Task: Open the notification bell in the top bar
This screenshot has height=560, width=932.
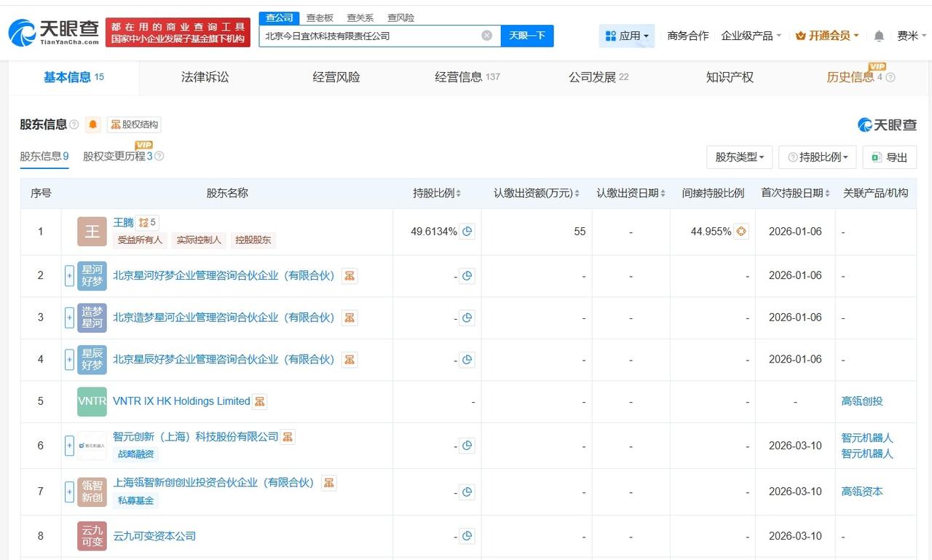Action: [x=879, y=36]
